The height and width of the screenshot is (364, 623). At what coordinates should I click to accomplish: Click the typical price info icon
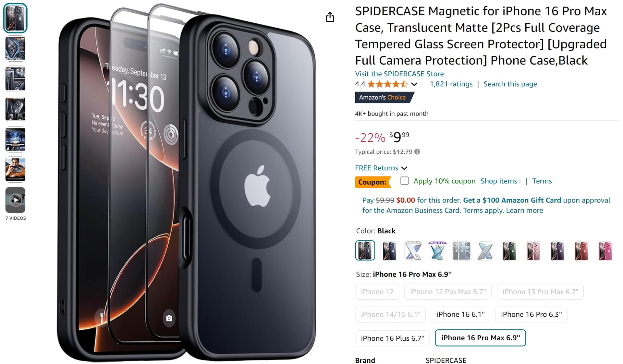[417, 152]
